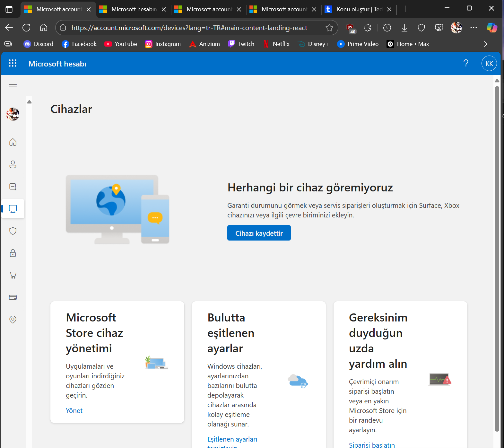Screen dimensions: 504x448
Task: Open the YouTube bookmark
Action: pyautogui.click(x=121, y=44)
